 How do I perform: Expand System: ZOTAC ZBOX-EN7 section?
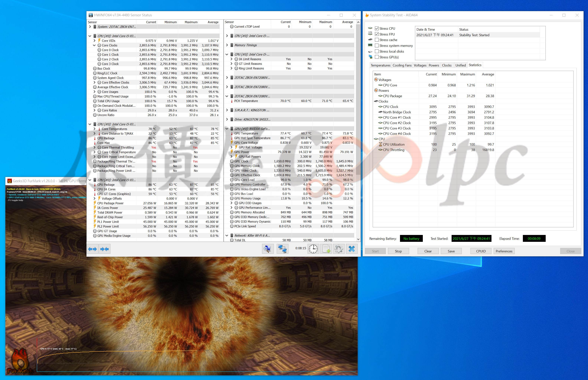[90, 27]
